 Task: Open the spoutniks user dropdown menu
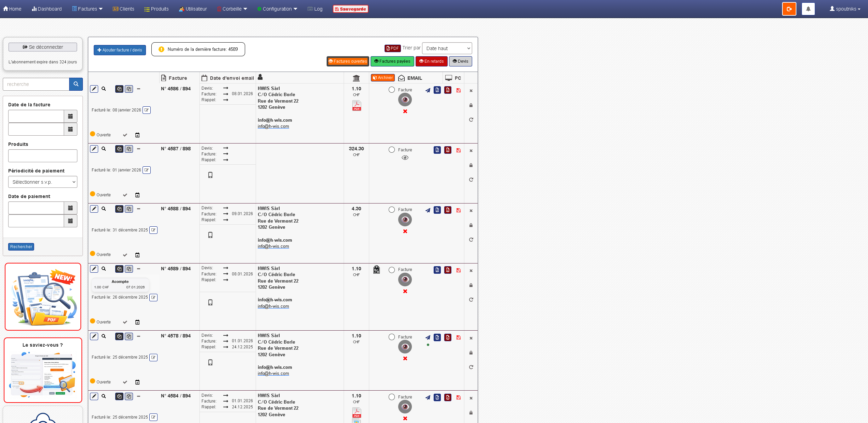pyautogui.click(x=845, y=9)
